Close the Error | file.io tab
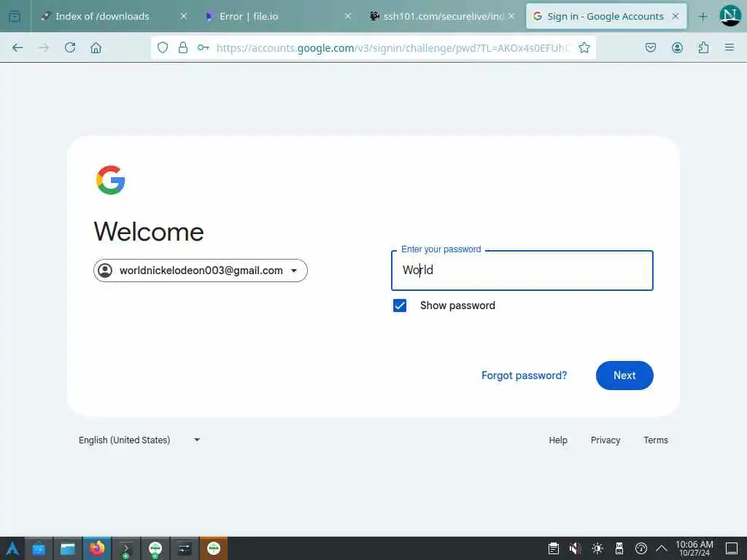The height and width of the screenshot is (560, 747). 348,16
